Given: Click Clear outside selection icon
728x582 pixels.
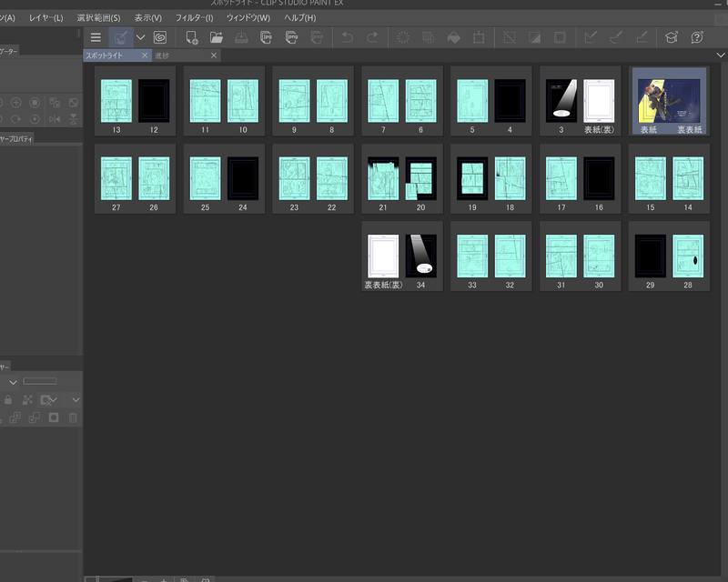Looking at the screenshot, I should pyautogui.click(x=428, y=37).
